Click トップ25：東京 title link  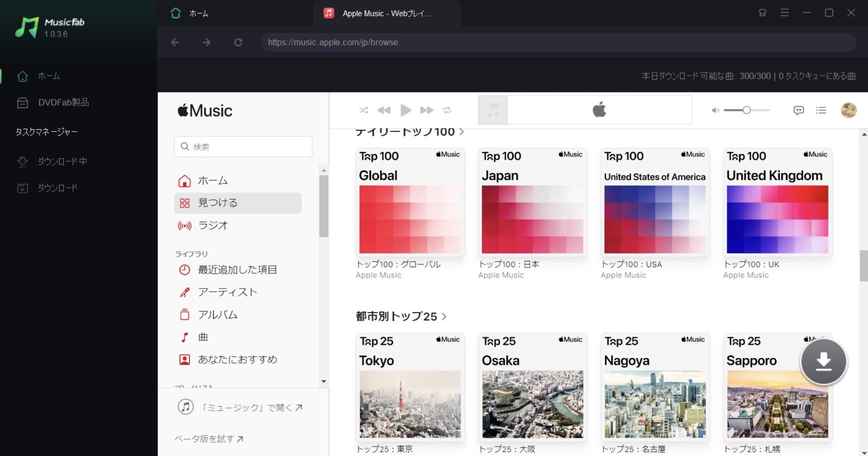[384, 449]
